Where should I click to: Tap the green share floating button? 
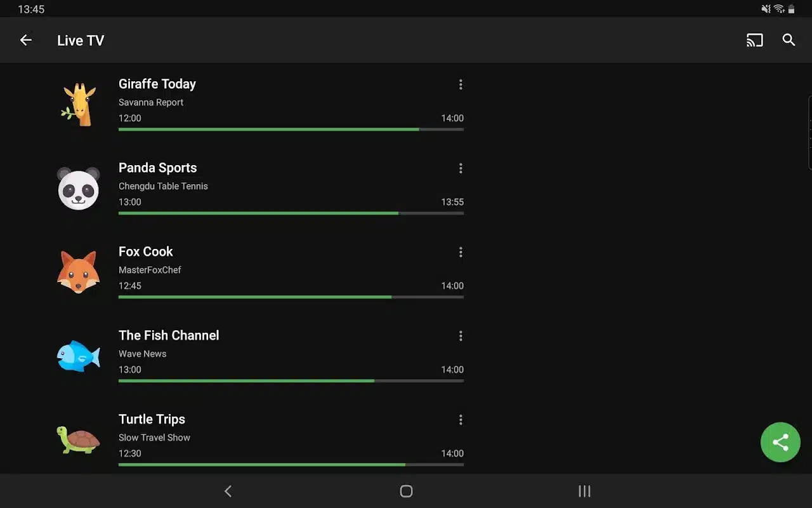pyautogui.click(x=780, y=442)
